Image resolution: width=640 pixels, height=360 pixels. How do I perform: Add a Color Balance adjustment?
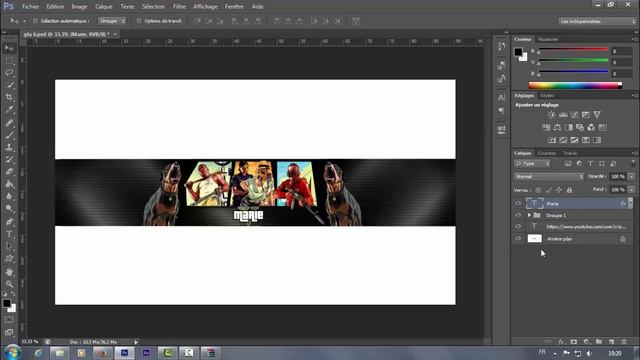coord(557,127)
